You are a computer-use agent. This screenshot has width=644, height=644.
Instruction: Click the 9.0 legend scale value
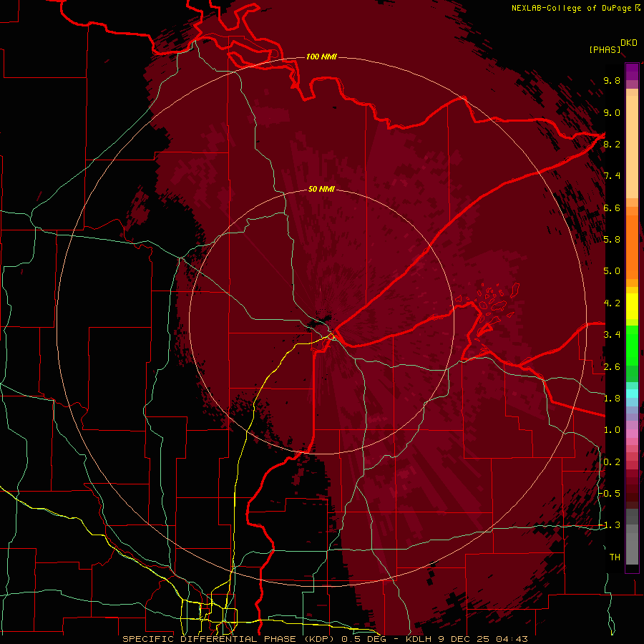click(x=612, y=112)
